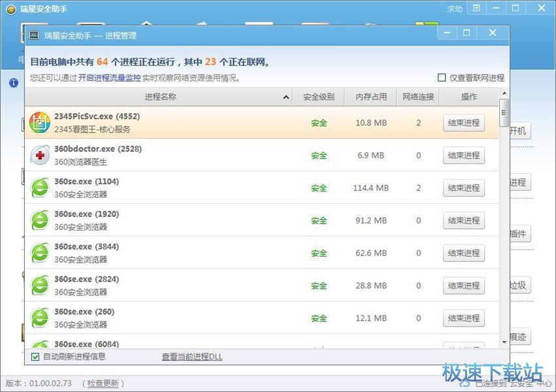The height and width of the screenshot is (392, 556).
Task: End the 2345PicSvc.exe process
Action: pyautogui.click(x=464, y=123)
